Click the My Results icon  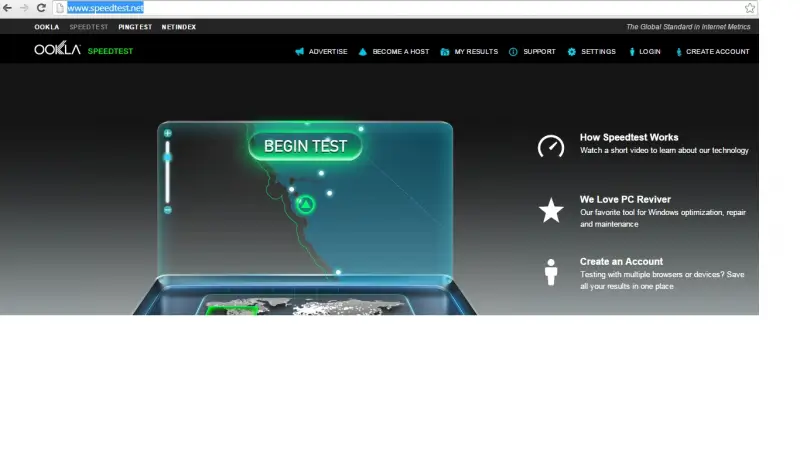pyautogui.click(x=445, y=52)
